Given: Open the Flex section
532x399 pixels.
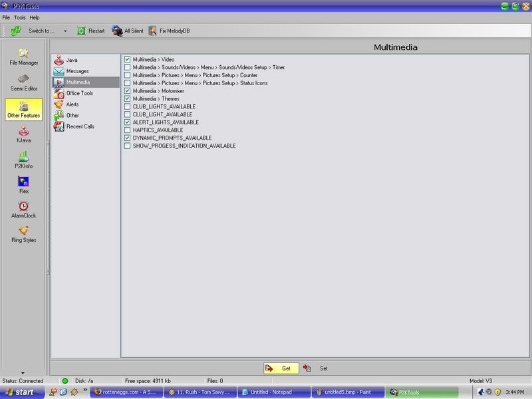Looking at the screenshot, I should (24, 186).
